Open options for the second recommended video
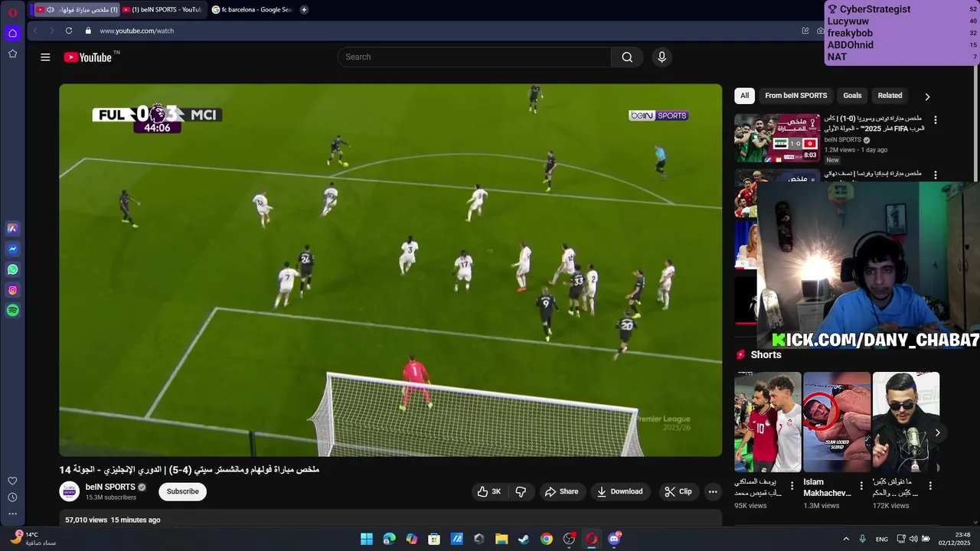Viewport: 980px width, 551px height. click(x=935, y=175)
